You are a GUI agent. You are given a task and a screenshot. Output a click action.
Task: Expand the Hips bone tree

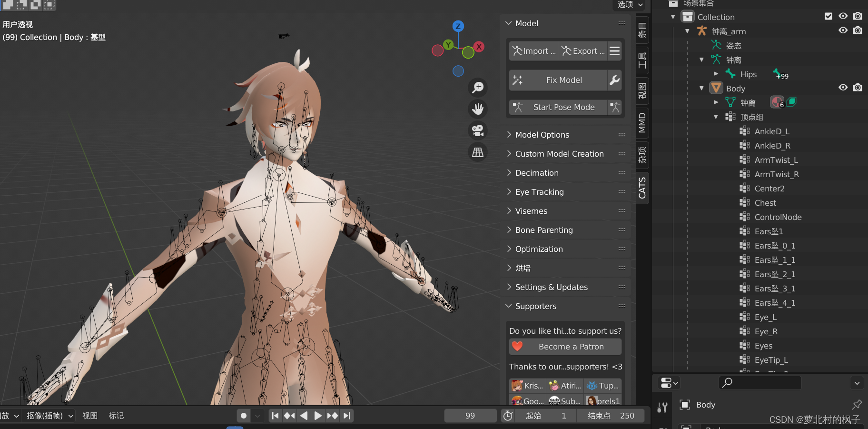coord(716,74)
